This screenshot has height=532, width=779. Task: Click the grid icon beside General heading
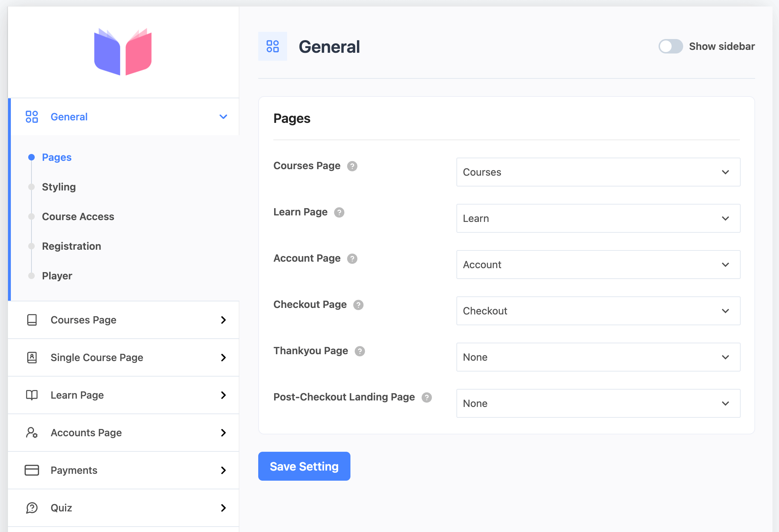pyautogui.click(x=272, y=46)
